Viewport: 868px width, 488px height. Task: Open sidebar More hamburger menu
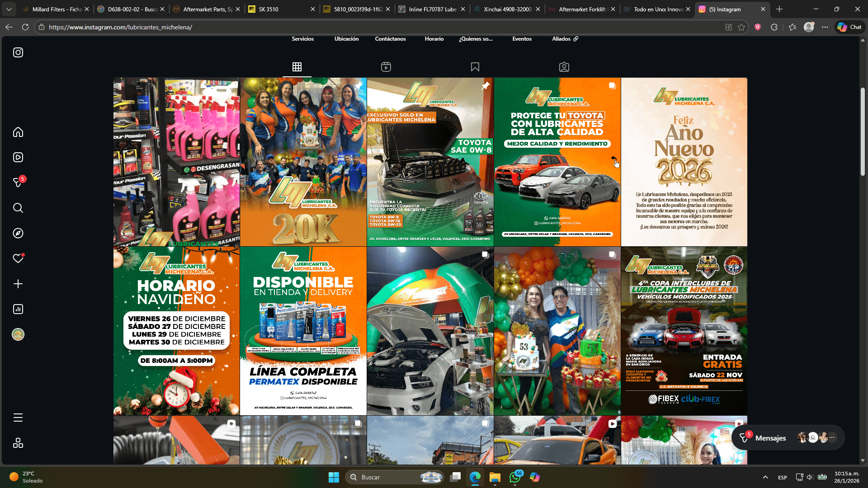(18, 418)
